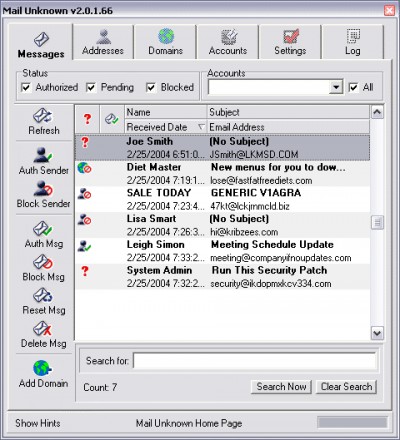400x440 pixels.
Task: Uncheck the All accounts checkbox
Action: click(x=353, y=88)
